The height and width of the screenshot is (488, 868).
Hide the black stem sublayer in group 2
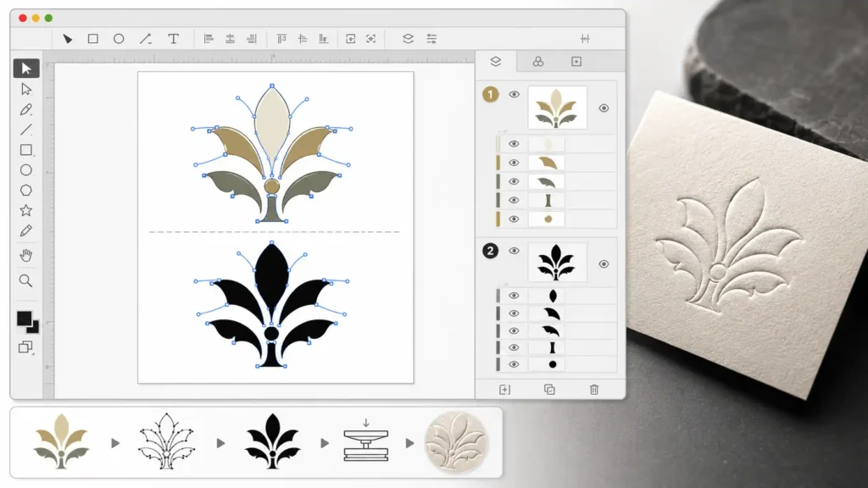pyautogui.click(x=515, y=347)
